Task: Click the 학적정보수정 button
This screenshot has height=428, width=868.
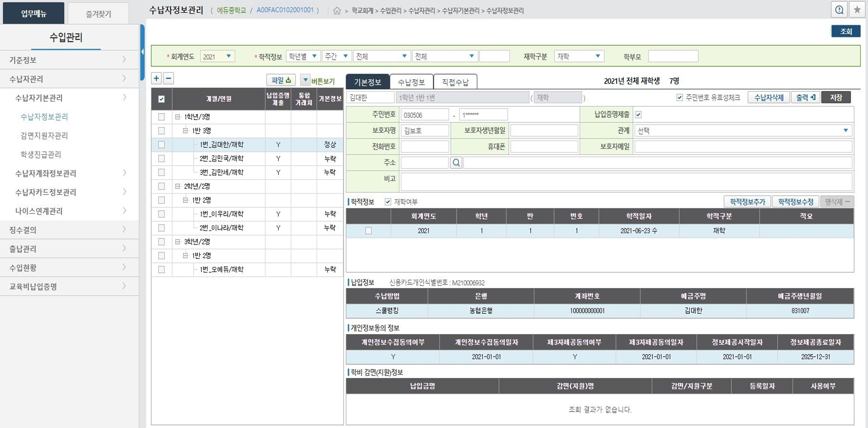Action: 795,202
